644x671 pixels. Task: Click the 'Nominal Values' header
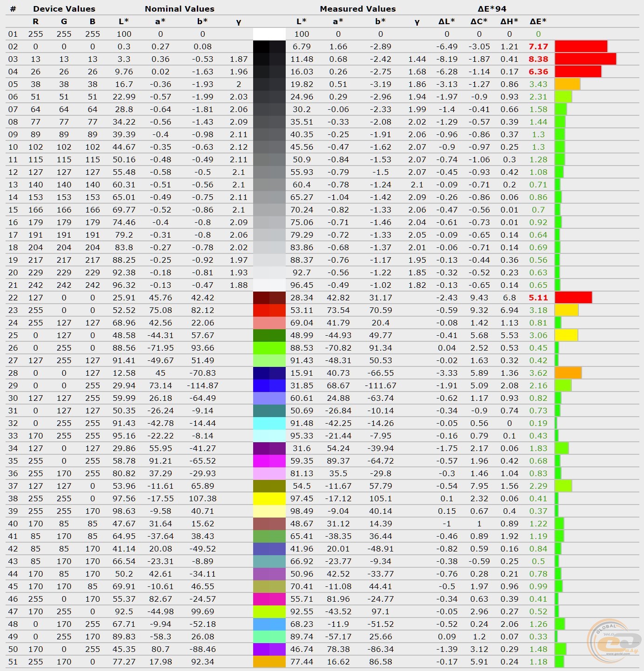pyautogui.click(x=180, y=9)
